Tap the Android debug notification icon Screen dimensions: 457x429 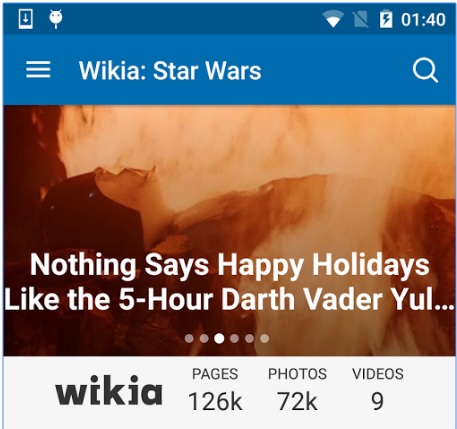(56, 19)
